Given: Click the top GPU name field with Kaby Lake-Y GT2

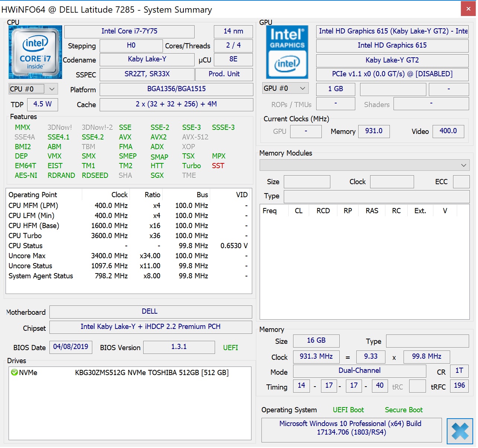Looking at the screenshot, I should [392, 31].
